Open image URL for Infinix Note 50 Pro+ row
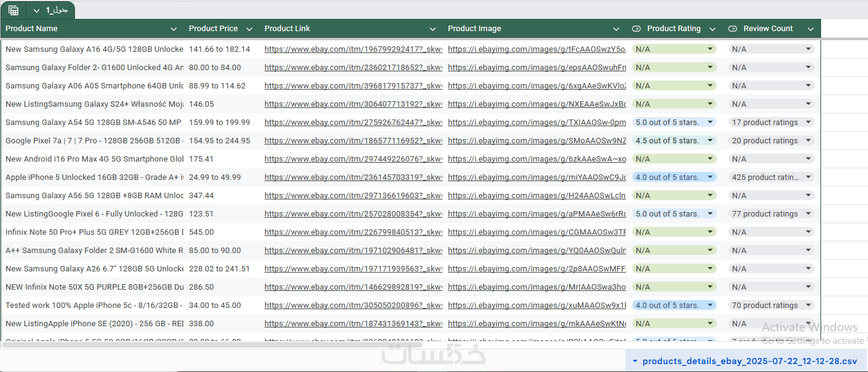 [537, 232]
